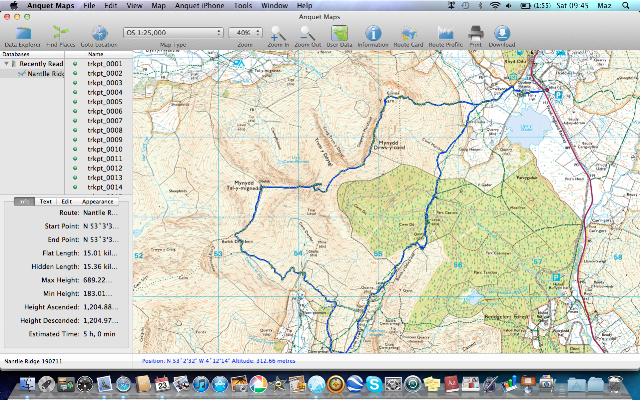Open the Tools menu

(x=243, y=6)
